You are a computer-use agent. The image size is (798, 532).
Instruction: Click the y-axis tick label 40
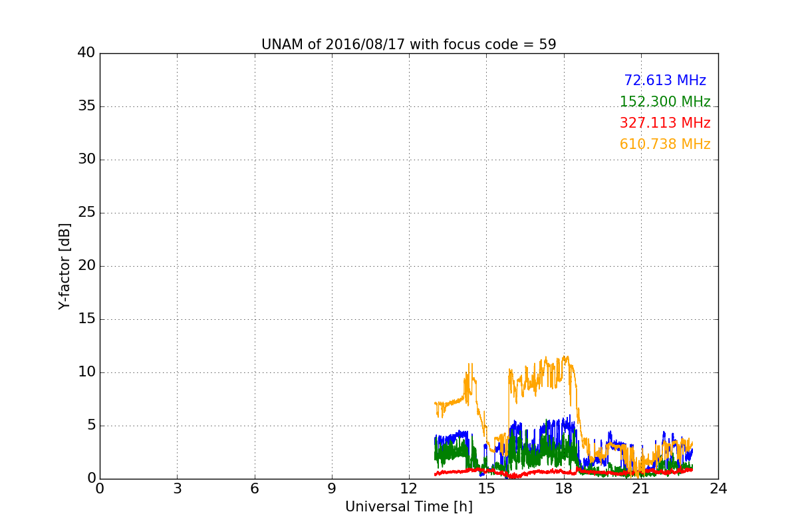tap(86, 53)
